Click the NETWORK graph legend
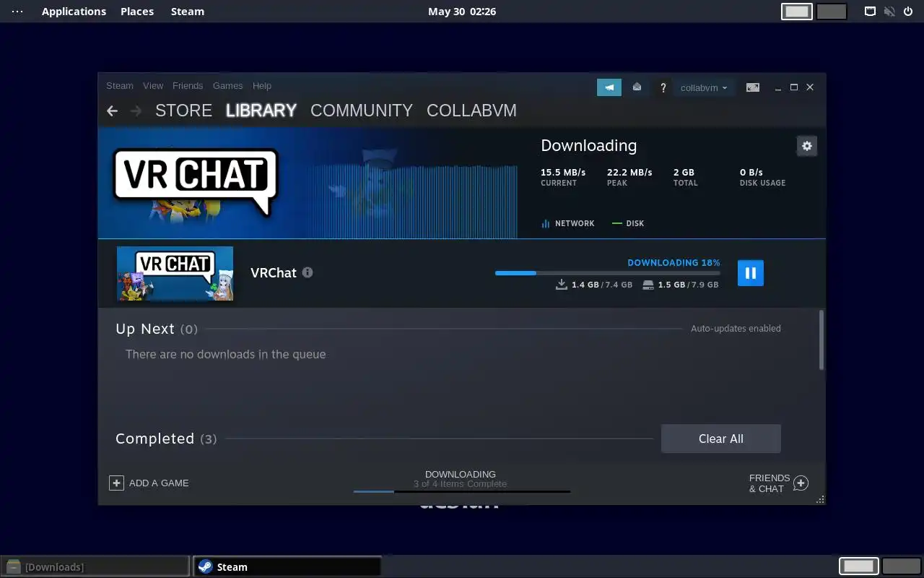The image size is (924, 578). click(568, 223)
